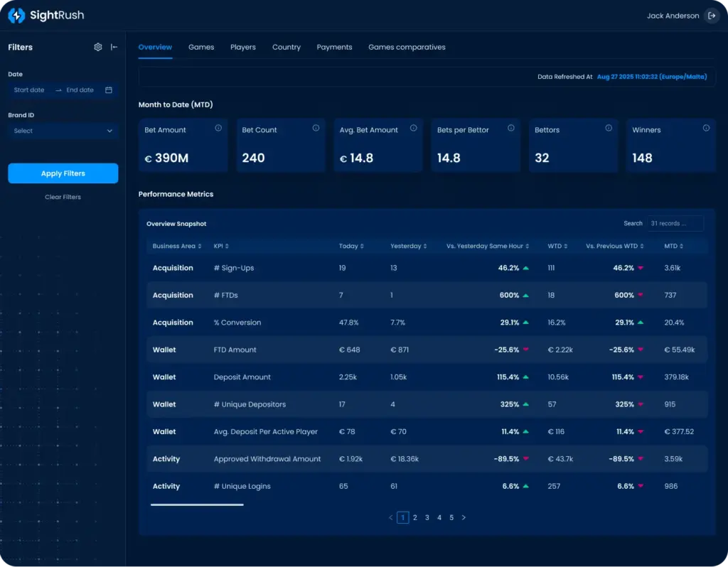Click info icon on Bettors card
This screenshot has height=567, width=728.
coord(609,129)
